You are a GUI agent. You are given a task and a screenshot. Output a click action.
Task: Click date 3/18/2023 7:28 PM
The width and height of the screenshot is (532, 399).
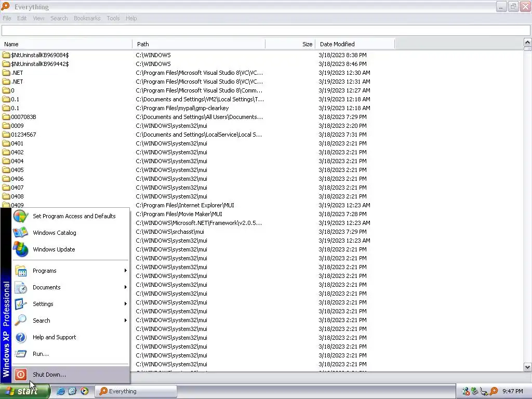tap(342, 214)
